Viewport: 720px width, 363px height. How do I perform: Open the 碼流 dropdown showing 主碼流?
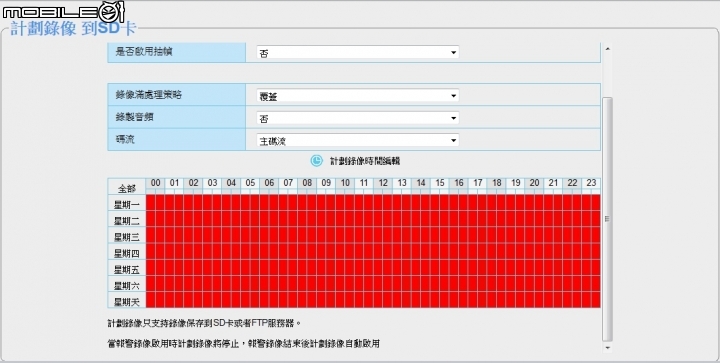(357, 140)
